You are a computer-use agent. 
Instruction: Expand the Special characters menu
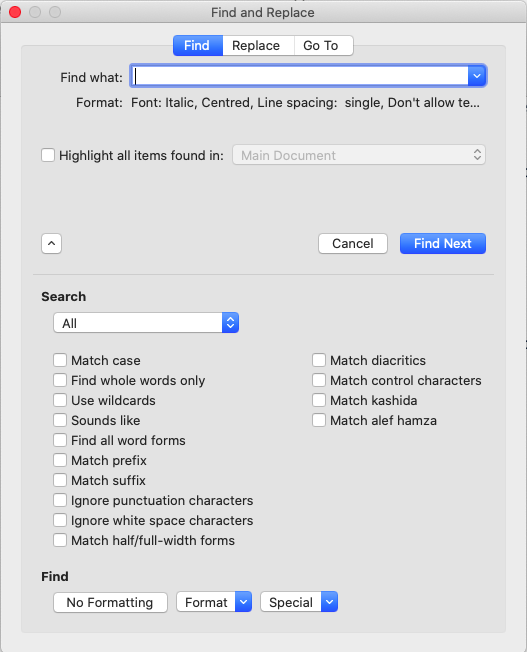pos(299,602)
